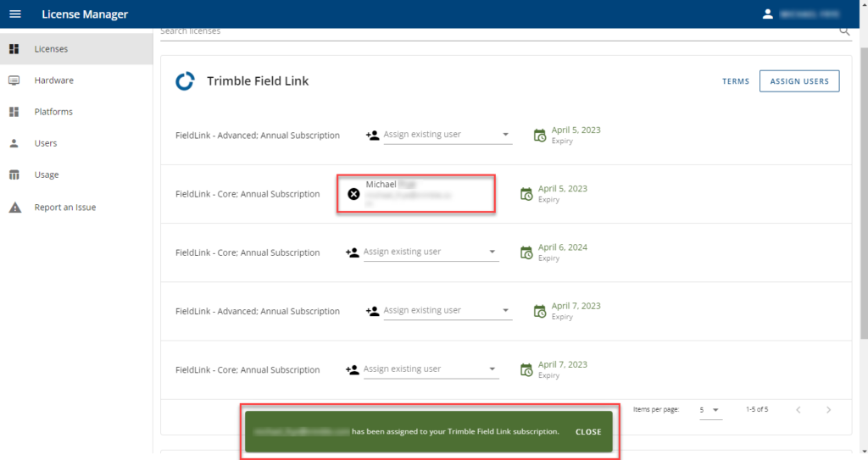Click the Users sidebar icon
868x460 pixels.
(14, 143)
